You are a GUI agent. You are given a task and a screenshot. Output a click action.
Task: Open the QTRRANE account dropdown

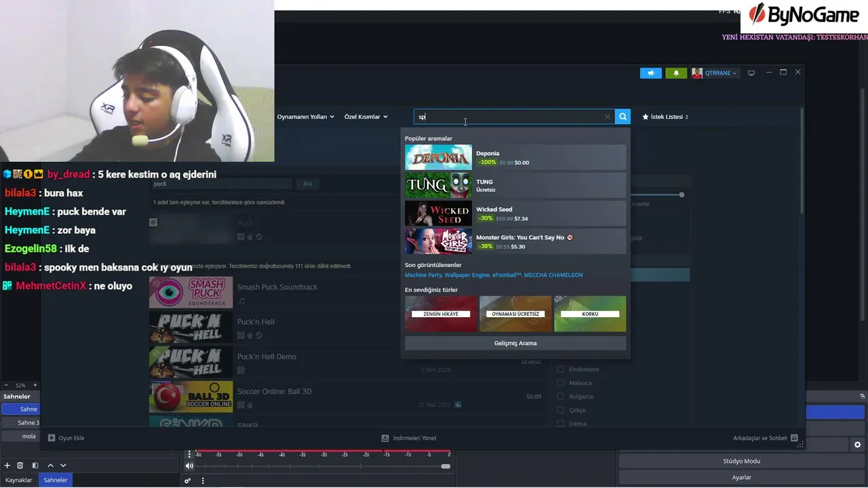pos(721,73)
